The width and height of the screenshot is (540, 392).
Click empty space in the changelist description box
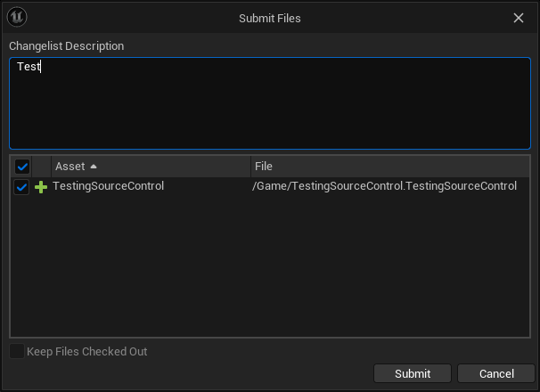[267, 111]
